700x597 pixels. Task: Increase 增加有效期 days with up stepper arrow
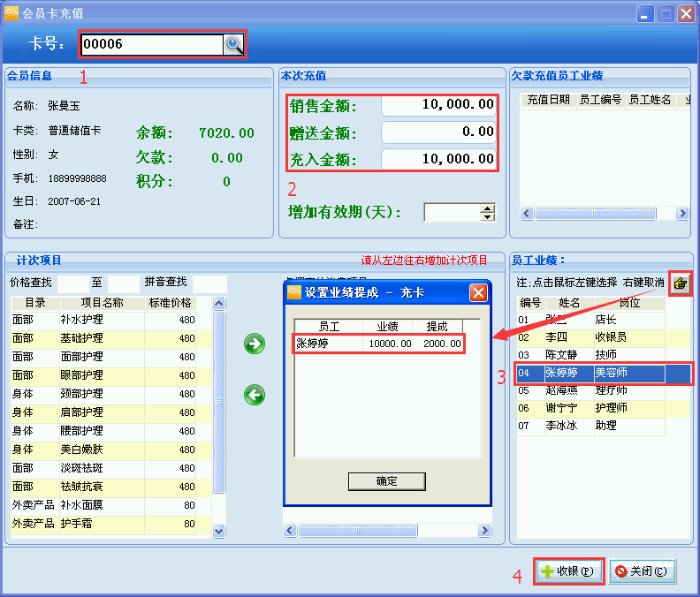pos(488,208)
